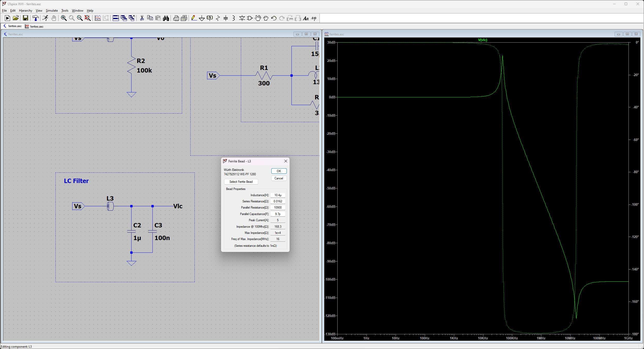Open Find with the binoculars icon
This screenshot has height=349, width=644.
click(166, 18)
